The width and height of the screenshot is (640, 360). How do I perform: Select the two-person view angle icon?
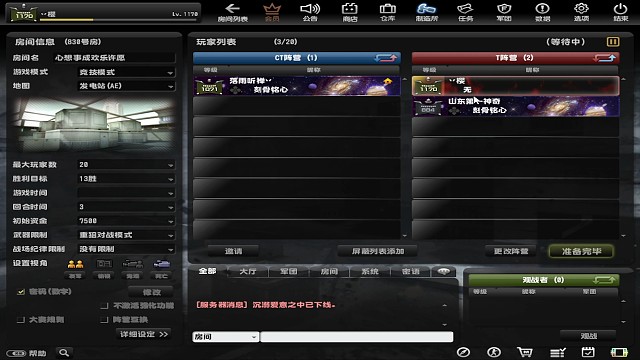[75, 264]
